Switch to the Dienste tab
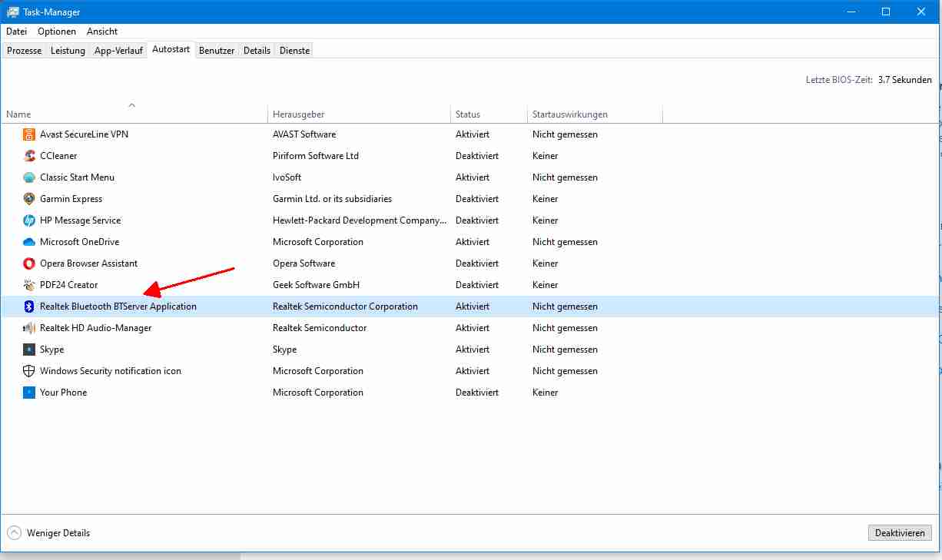Screen dimensions: 942x560 [x=294, y=51]
